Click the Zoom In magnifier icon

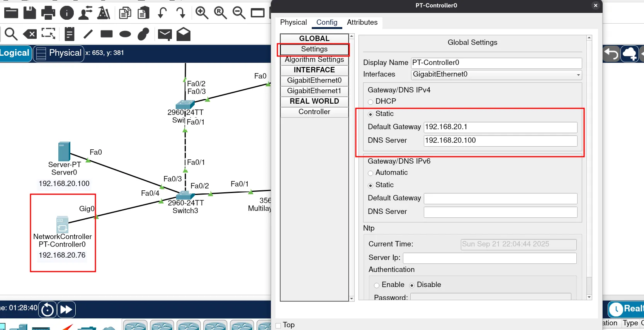pyautogui.click(x=202, y=13)
